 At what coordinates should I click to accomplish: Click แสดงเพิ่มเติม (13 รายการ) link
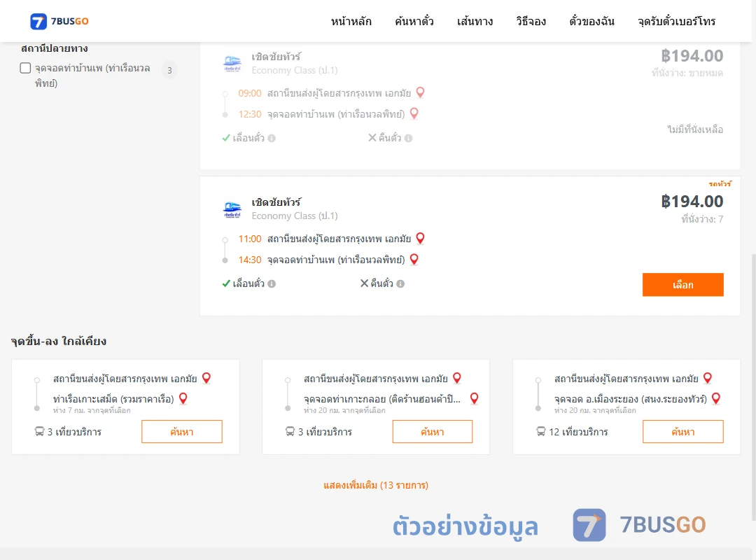point(376,485)
